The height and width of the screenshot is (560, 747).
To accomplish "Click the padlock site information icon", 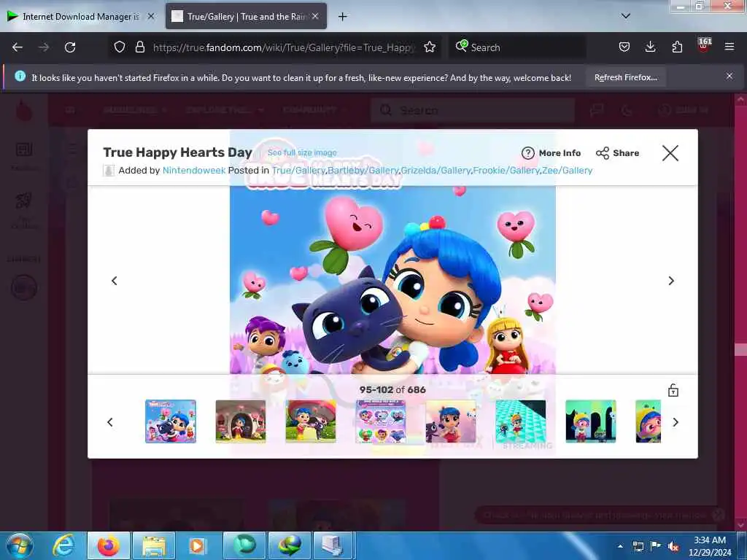I will (139, 47).
